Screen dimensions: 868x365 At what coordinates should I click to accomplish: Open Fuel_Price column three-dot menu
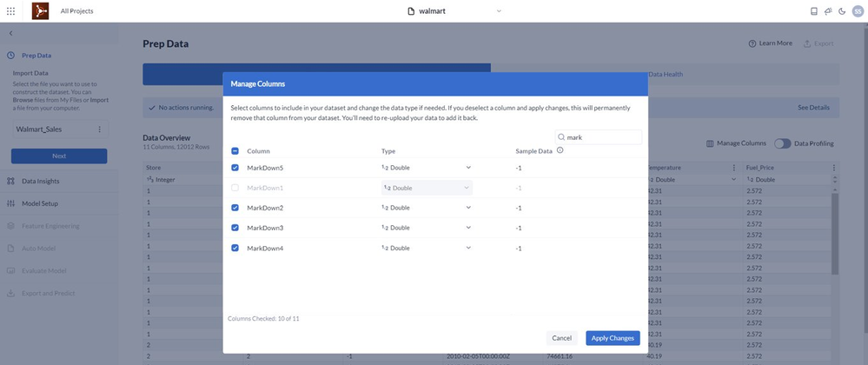834,167
